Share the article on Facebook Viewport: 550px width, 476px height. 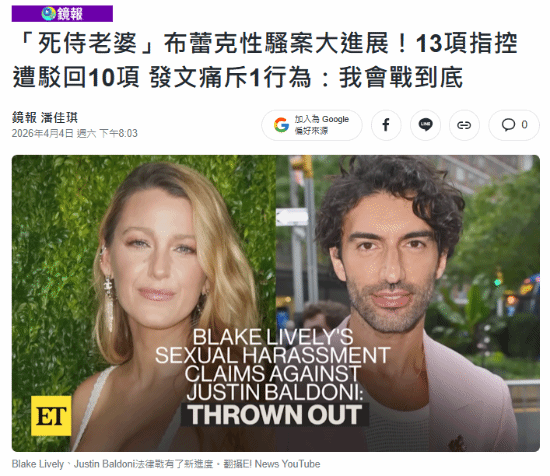pyautogui.click(x=386, y=125)
